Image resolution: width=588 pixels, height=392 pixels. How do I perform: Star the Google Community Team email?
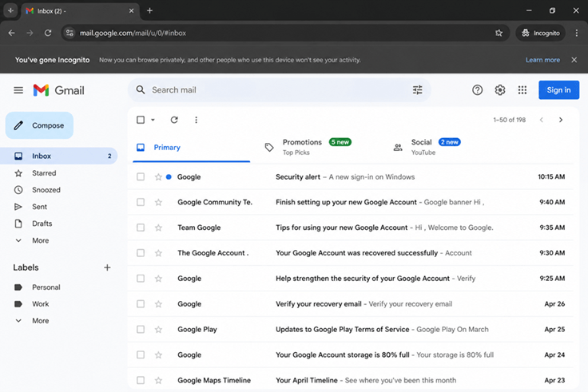click(158, 202)
